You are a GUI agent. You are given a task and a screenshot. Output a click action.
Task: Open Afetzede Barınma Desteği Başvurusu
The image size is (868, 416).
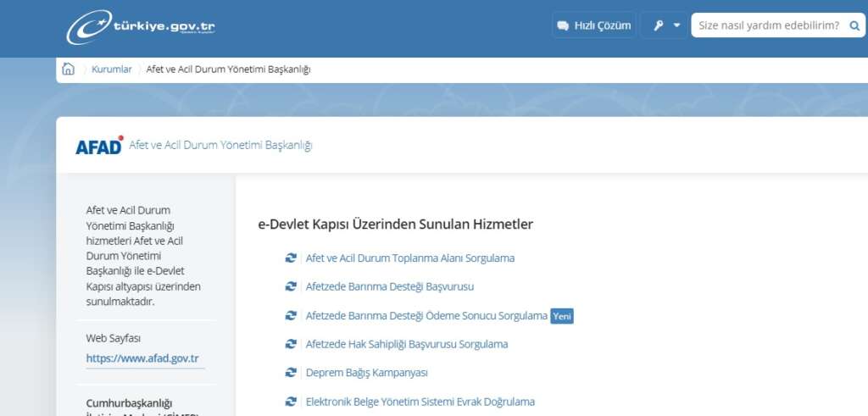point(390,286)
